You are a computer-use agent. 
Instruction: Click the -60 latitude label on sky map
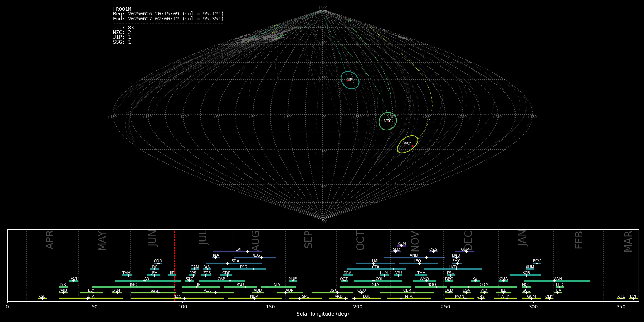coord(322,187)
